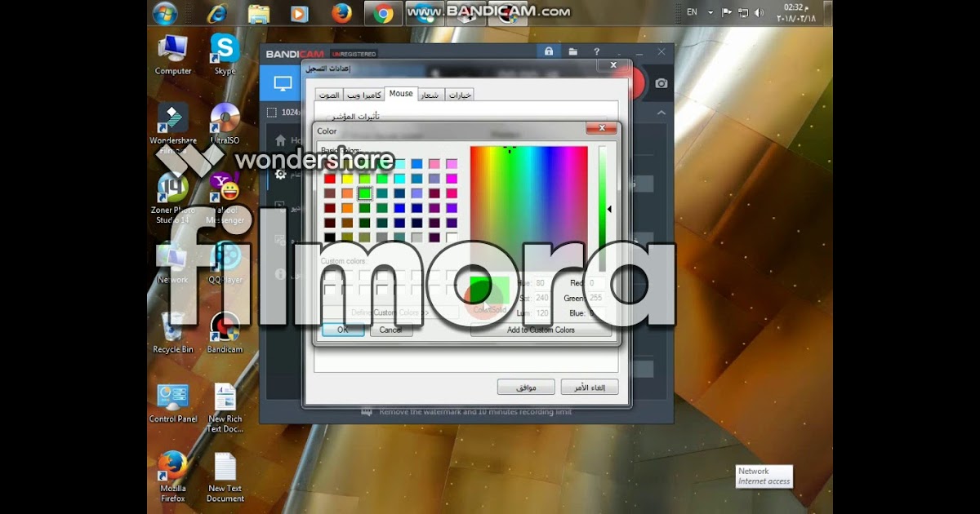Pick the yellow basic color swatch
Viewport: 980px width, 514px height.
[x=347, y=179]
